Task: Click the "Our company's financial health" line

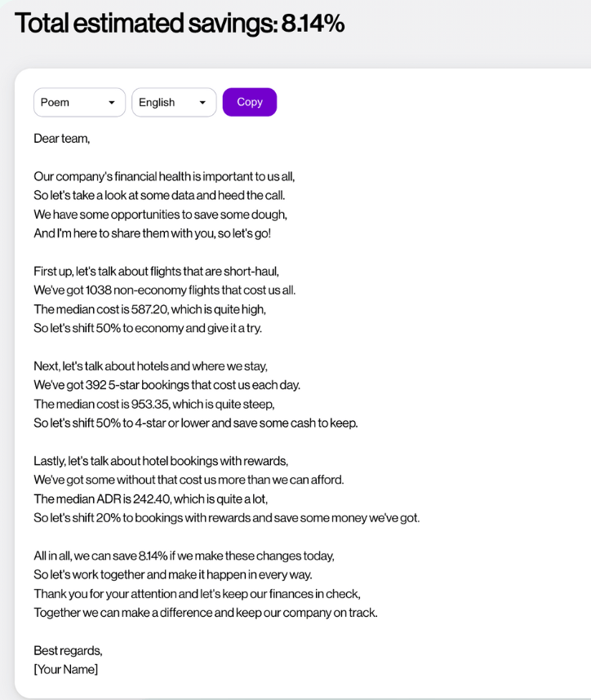Action: 164,176
